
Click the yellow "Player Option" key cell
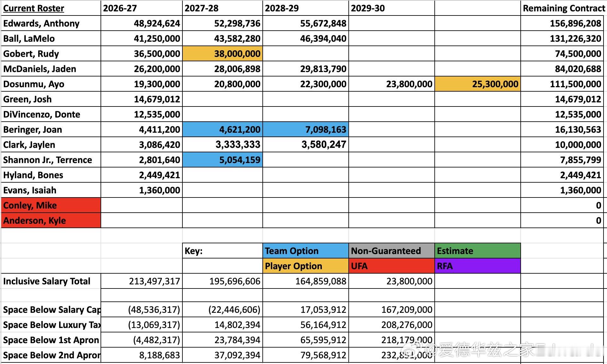pos(306,266)
